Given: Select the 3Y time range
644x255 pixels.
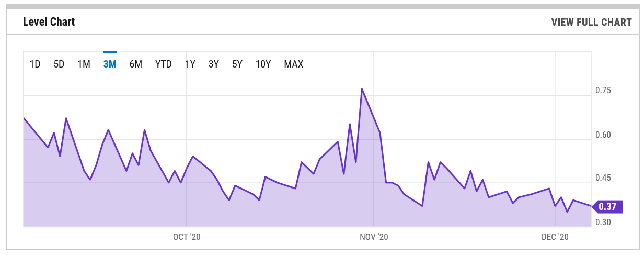Looking at the screenshot, I should (x=214, y=64).
